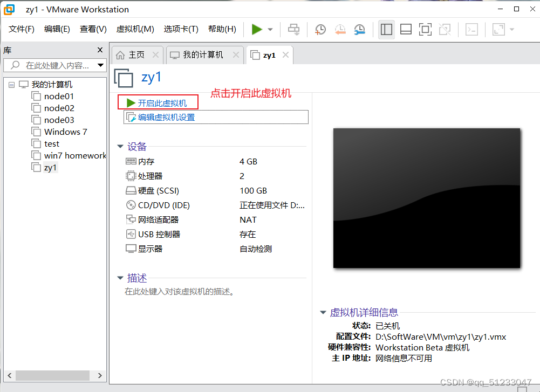Close the 库 library panel
Viewport: 540px width, 392px height.
(100, 50)
